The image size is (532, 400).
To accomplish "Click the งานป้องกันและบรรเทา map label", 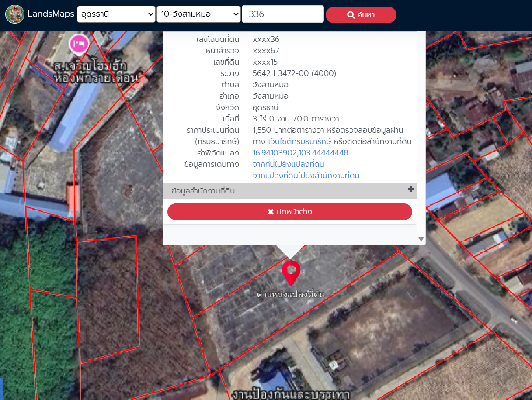I will point(291,395).
